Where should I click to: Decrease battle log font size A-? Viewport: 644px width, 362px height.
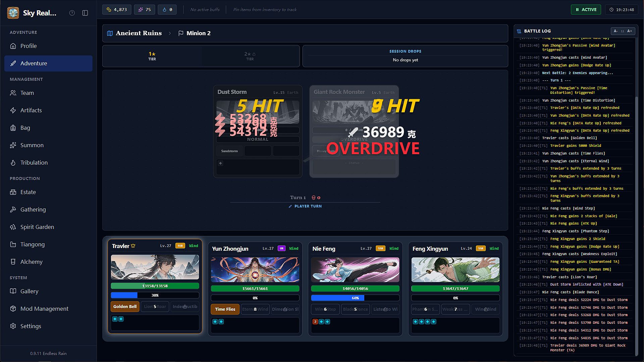[x=615, y=31]
